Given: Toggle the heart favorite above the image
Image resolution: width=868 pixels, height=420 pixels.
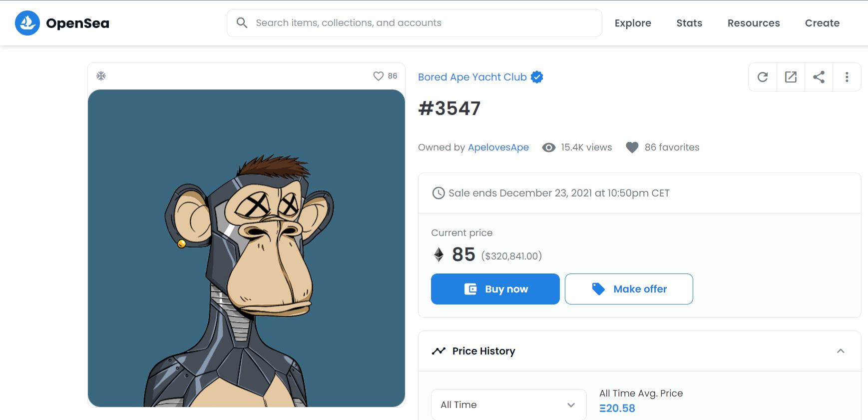Looking at the screenshot, I should pos(379,76).
